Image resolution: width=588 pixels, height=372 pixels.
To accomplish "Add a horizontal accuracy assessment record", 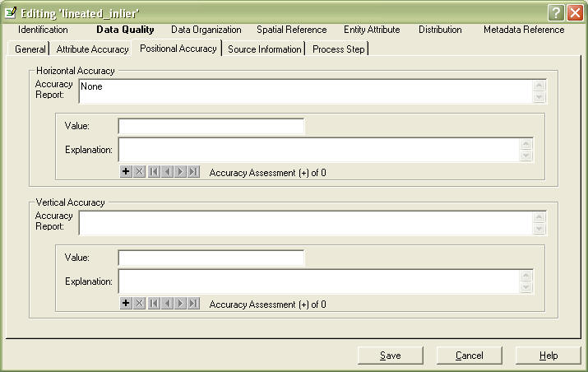I will click(x=126, y=172).
